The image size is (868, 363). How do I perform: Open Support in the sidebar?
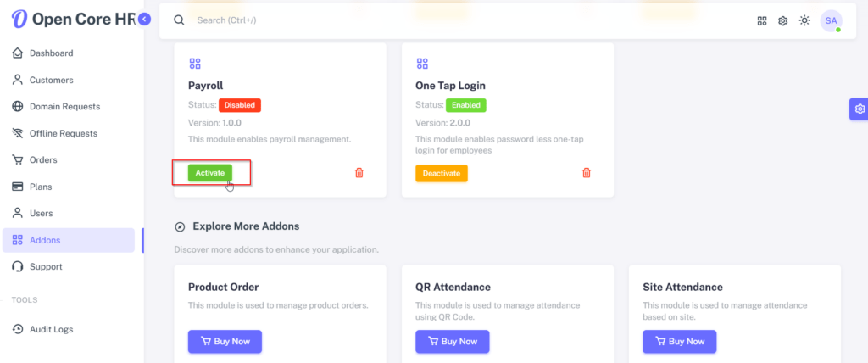coord(47,266)
